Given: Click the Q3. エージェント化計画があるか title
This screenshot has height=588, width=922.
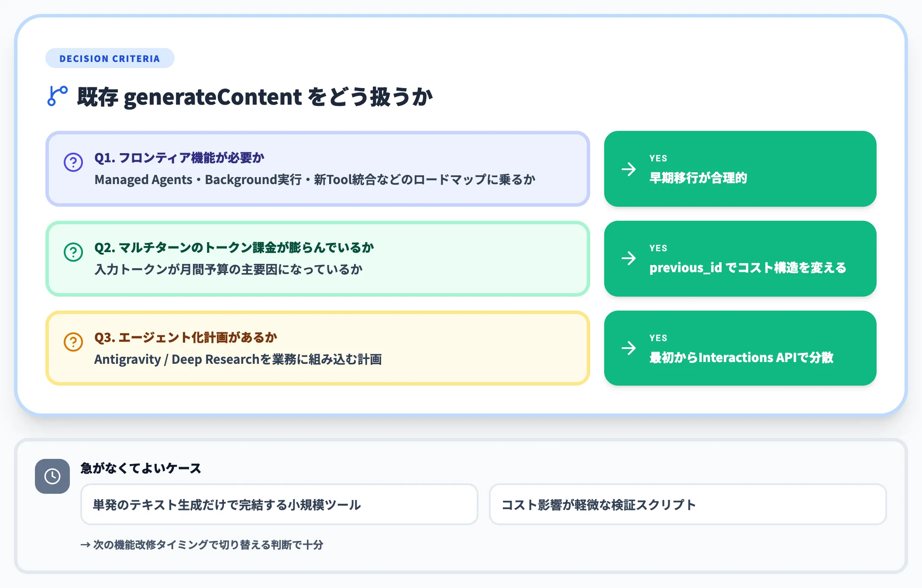Looking at the screenshot, I should point(186,338).
